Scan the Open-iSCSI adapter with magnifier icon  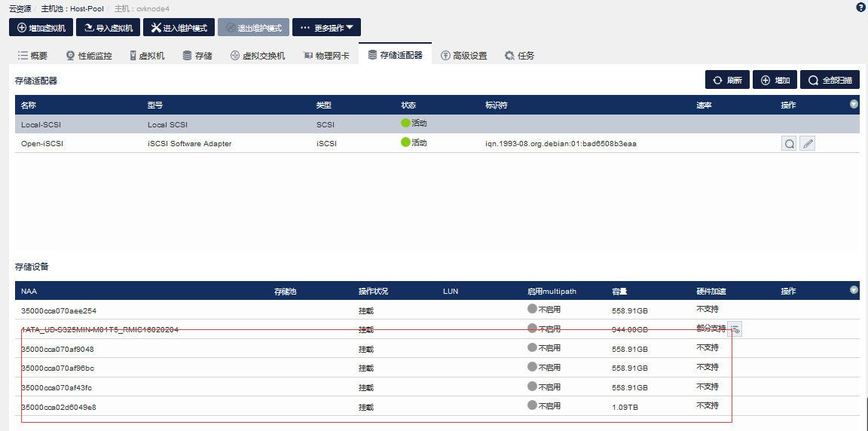(x=789, y=144)
